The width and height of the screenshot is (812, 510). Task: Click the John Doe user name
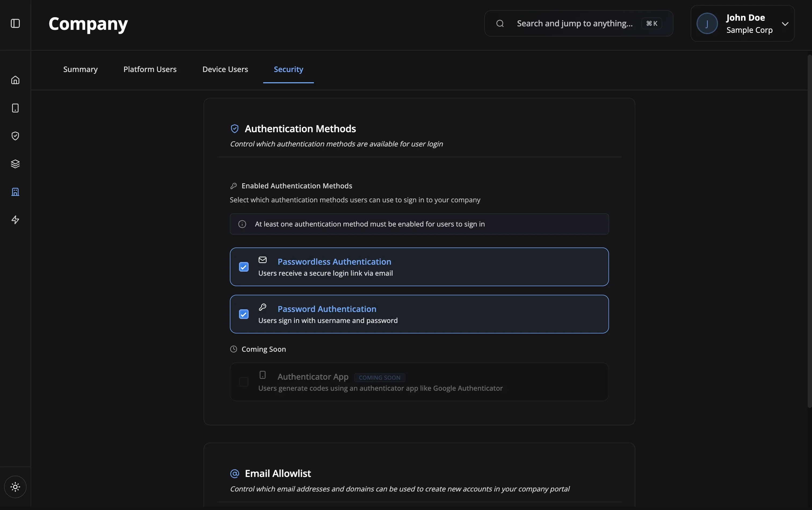click(746, 17)
